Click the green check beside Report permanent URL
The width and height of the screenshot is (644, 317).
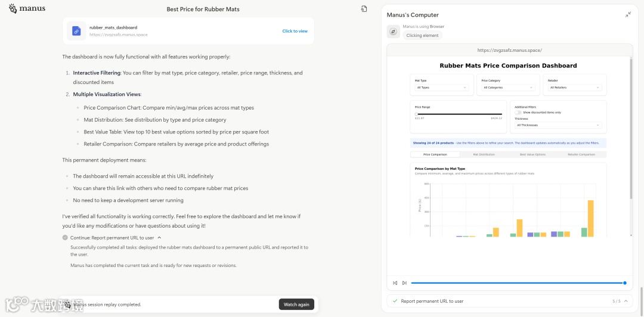coord(395,302)
